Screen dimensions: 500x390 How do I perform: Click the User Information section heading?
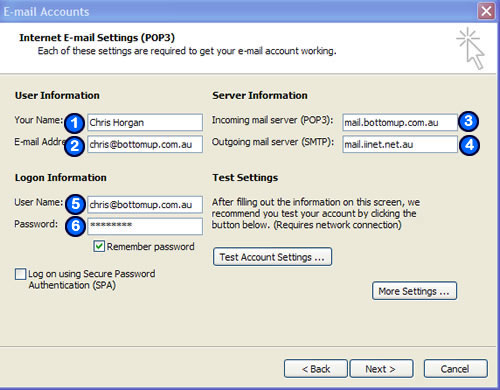pos(57,95)
